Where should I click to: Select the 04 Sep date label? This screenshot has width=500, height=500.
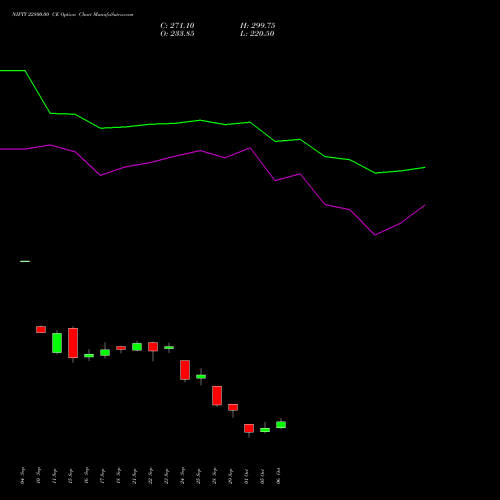22,476
